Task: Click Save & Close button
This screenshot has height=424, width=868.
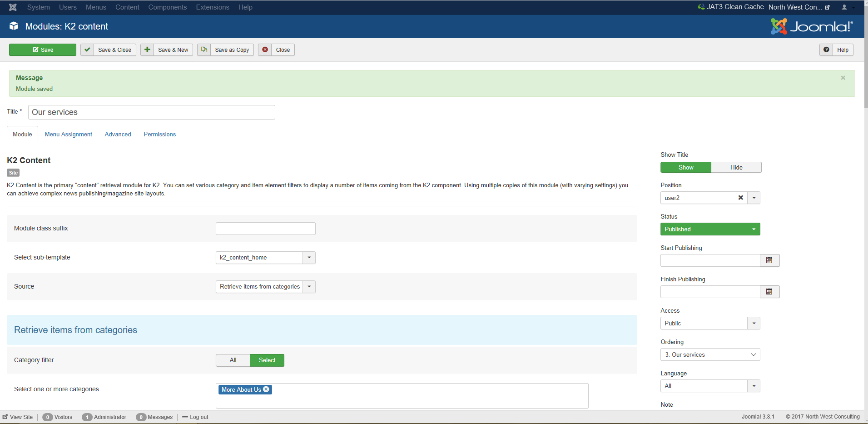Action: [108, 50]
